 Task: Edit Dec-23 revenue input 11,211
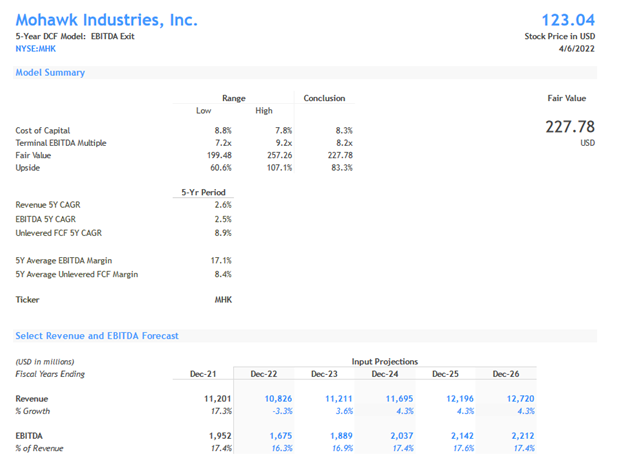pyautogui.click(x=339, y=399)
